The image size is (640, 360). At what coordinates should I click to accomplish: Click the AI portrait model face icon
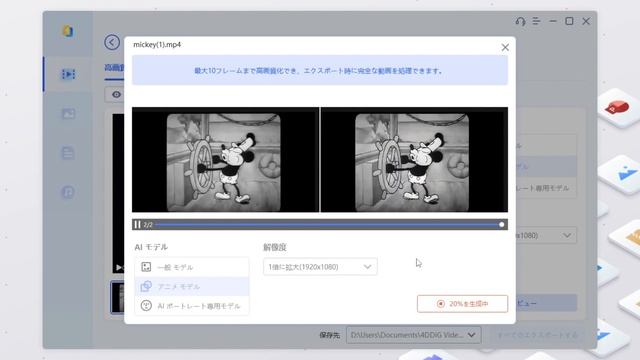point(146,306)
